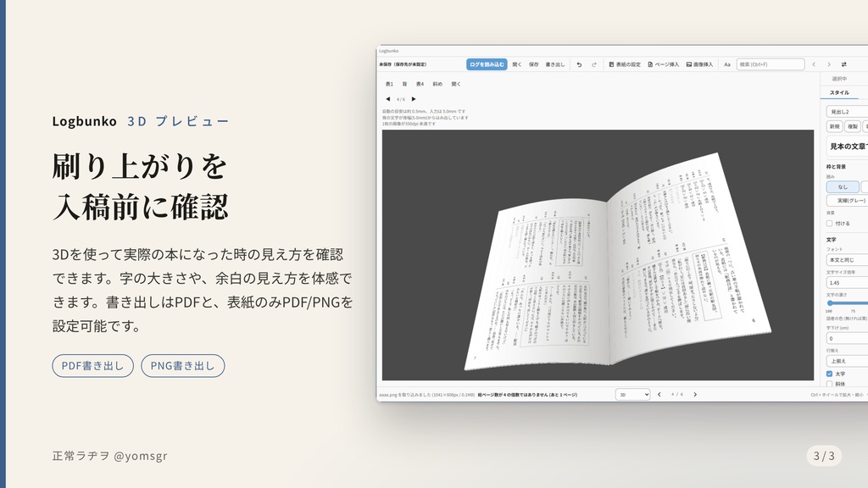The height and width of the screenshot is (488, 868).
Task: Select the 背 spine view tab
Action: (404, 84)
